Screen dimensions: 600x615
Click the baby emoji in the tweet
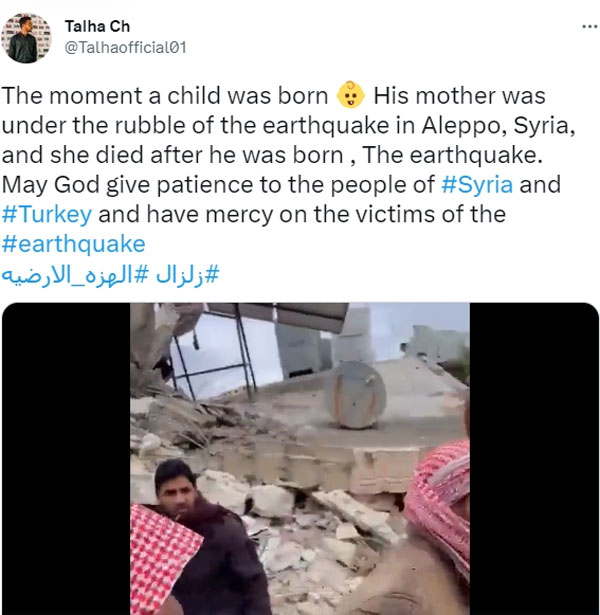click(351, 95)
